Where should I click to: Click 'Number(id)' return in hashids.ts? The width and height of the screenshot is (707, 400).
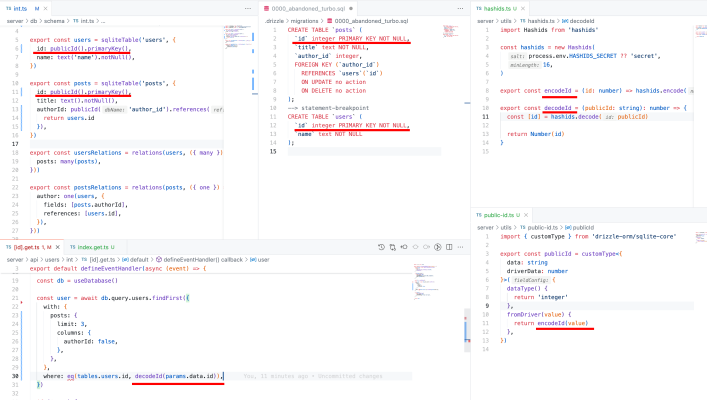[x=547, y=134]
